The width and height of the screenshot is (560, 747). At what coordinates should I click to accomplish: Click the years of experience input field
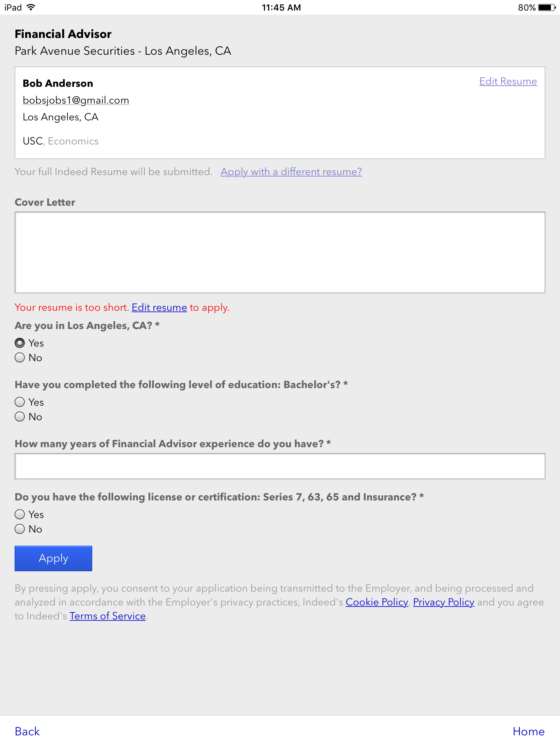pyautogui.click(x=280, y=466)
